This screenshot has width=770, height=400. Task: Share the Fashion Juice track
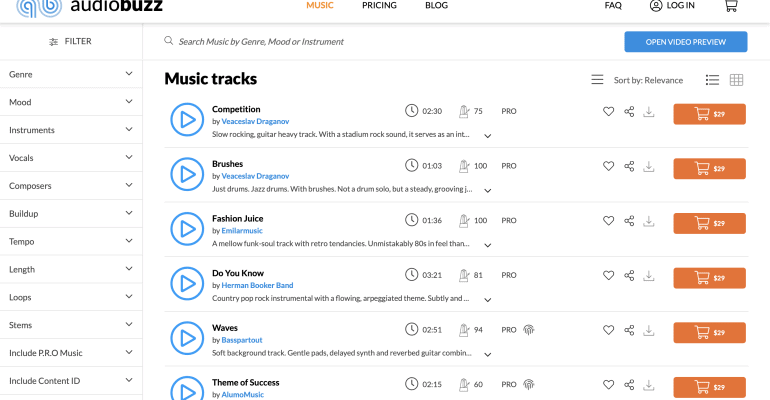629,221
